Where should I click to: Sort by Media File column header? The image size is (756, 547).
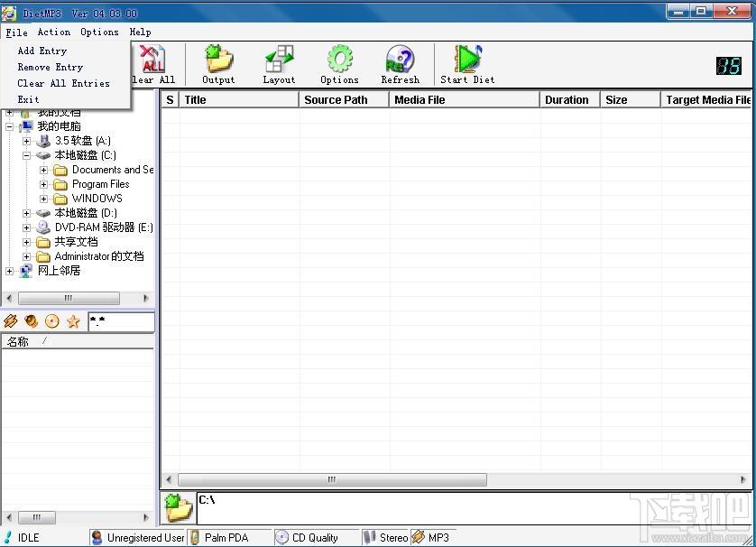(x=464, y=100)
